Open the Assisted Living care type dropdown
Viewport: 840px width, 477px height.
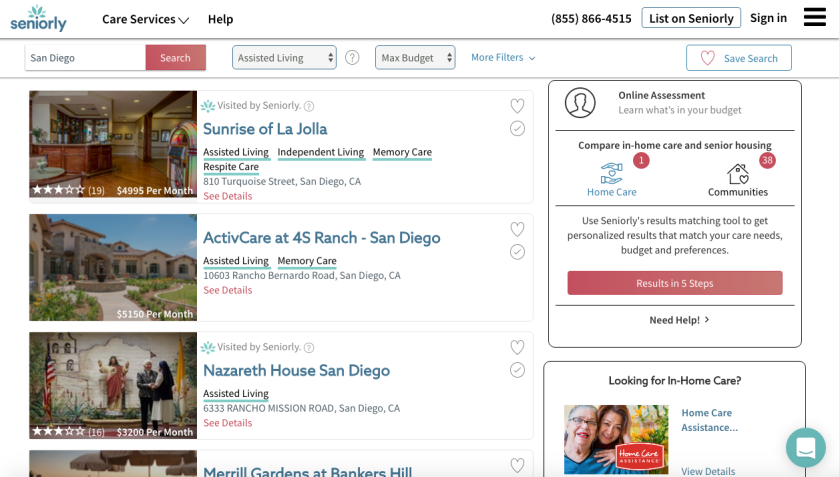click(284, 57)
